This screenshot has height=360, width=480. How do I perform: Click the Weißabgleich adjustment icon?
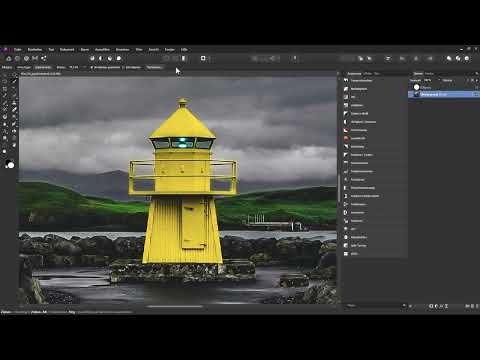point(346,89)
